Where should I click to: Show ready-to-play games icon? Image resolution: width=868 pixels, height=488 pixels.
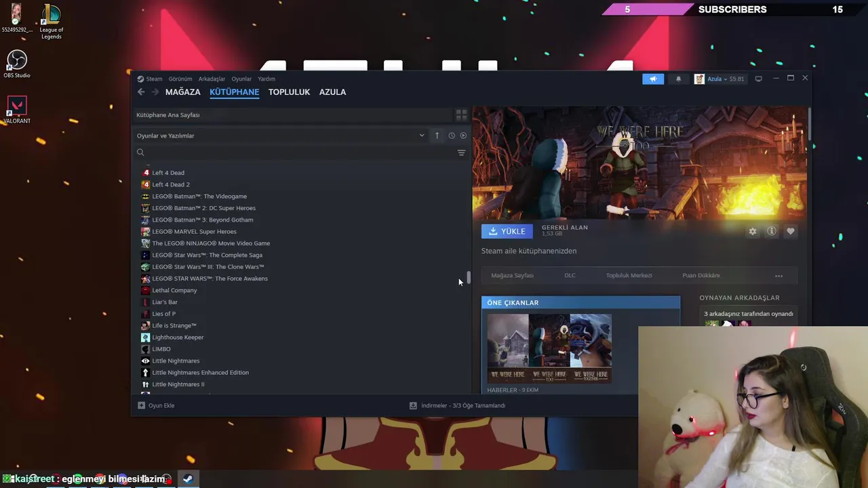463,136
